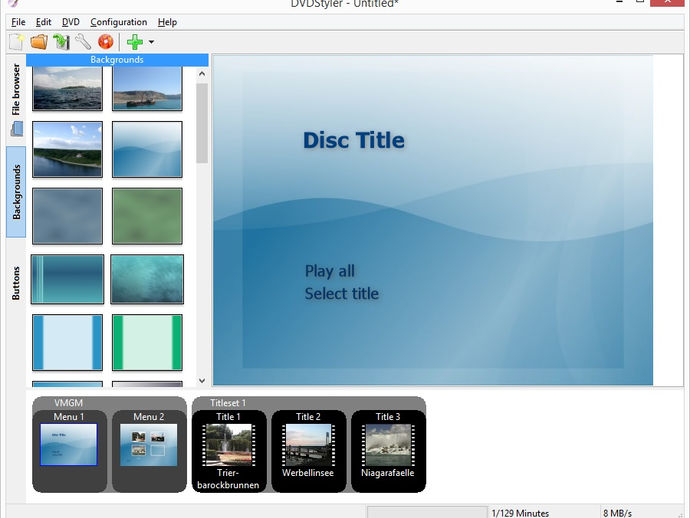Screen dimensions: 690x518
Task: Open the Edit menu
Action: click(x=44, y=22)
